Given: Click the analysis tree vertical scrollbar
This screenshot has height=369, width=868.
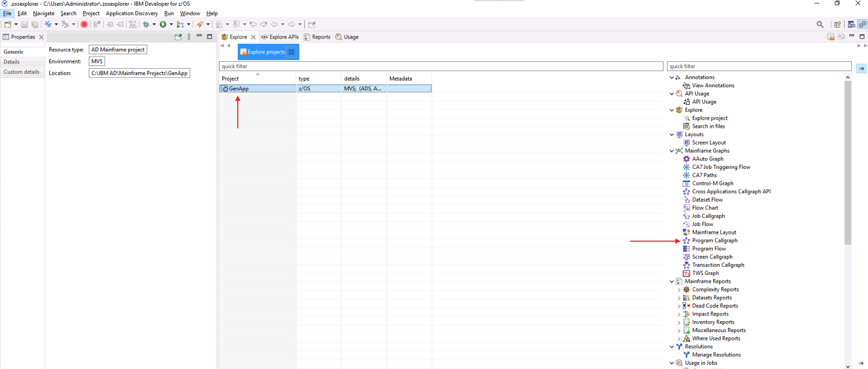Looking at the screenshot, I should pos(848,163).
